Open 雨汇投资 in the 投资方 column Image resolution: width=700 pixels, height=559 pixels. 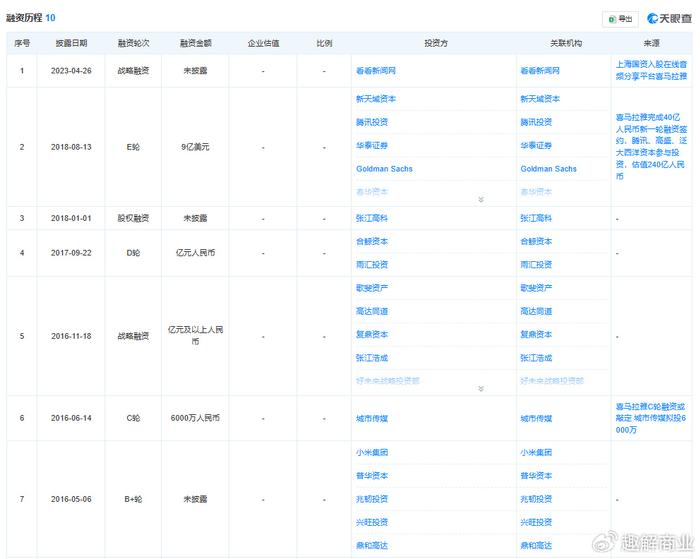coord(372,264)
